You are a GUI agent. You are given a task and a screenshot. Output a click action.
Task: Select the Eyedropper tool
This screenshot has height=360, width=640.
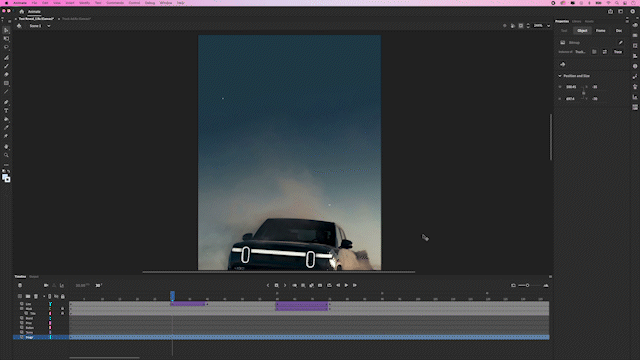(x=6, y=128)
